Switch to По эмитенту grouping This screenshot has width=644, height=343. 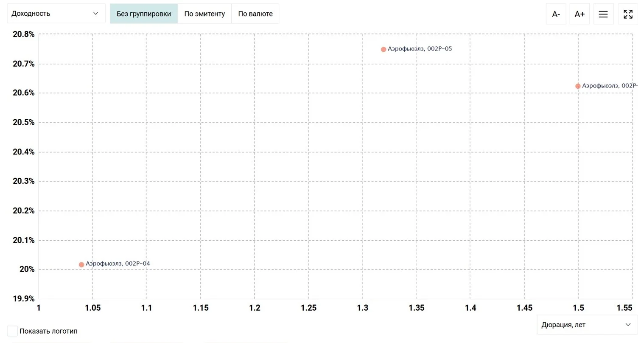click(204, 14)
